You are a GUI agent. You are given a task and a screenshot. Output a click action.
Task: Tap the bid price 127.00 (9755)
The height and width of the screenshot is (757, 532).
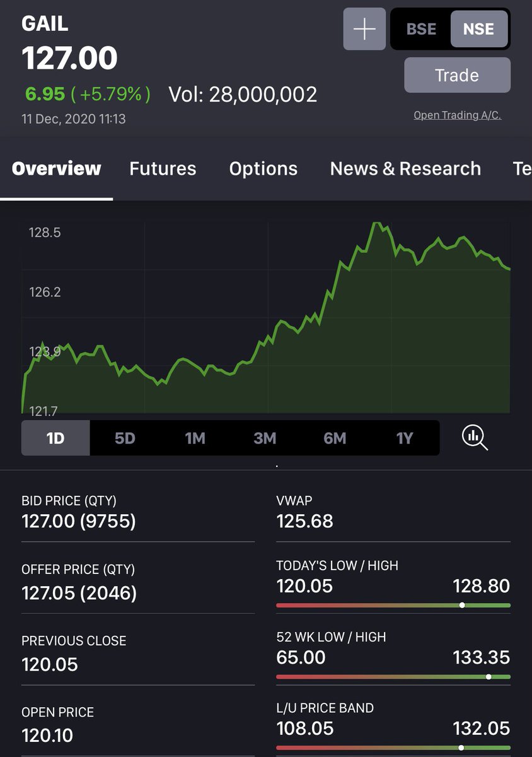click(79, 522)
